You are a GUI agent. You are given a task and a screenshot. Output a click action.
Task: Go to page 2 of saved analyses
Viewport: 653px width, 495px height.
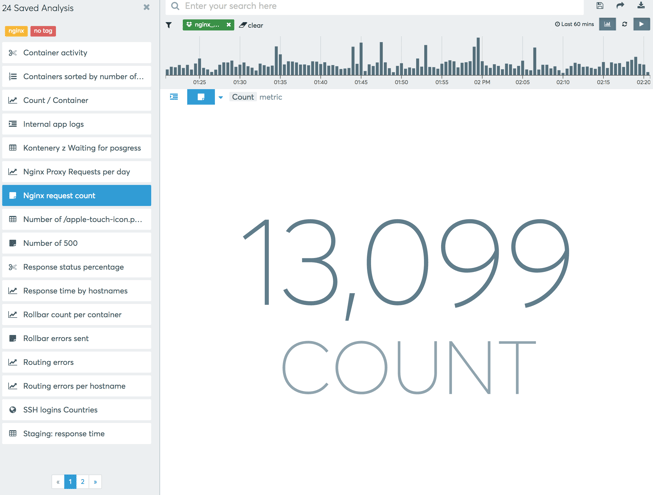coord(83,482)
